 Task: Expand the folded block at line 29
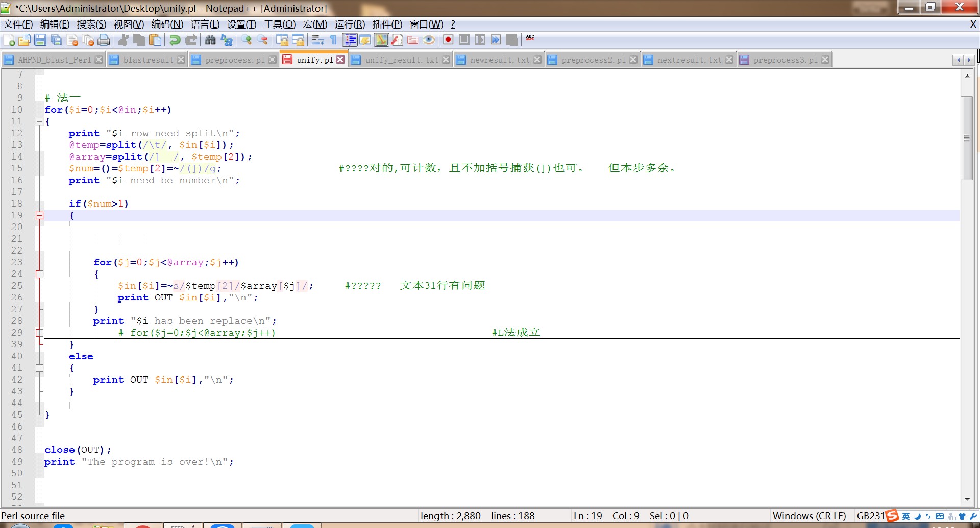(39, 333)
